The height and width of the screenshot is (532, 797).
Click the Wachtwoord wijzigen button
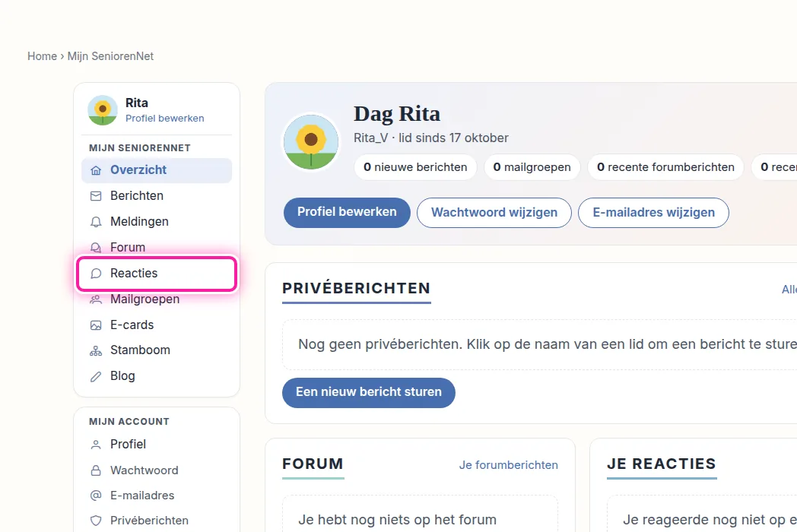pos(494,212)
